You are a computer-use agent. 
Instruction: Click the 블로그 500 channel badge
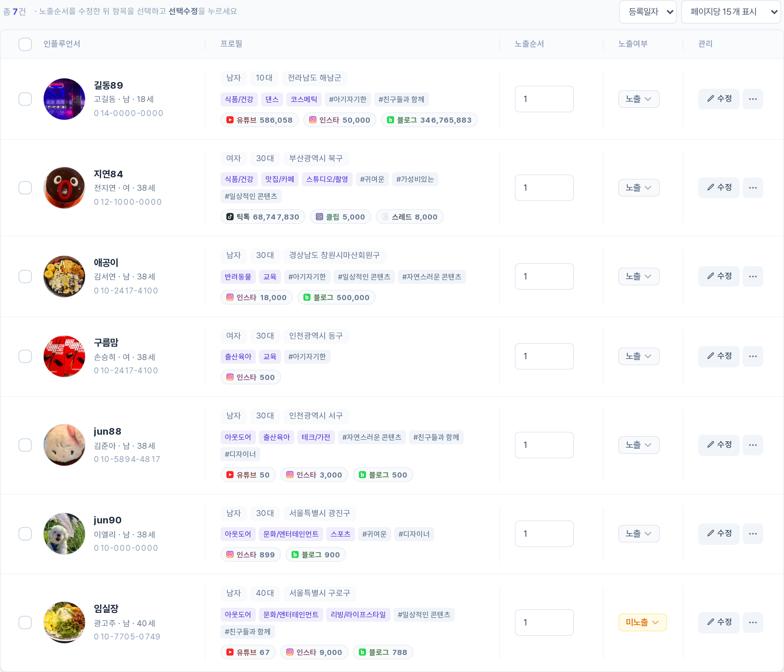(x=382, y=475)
